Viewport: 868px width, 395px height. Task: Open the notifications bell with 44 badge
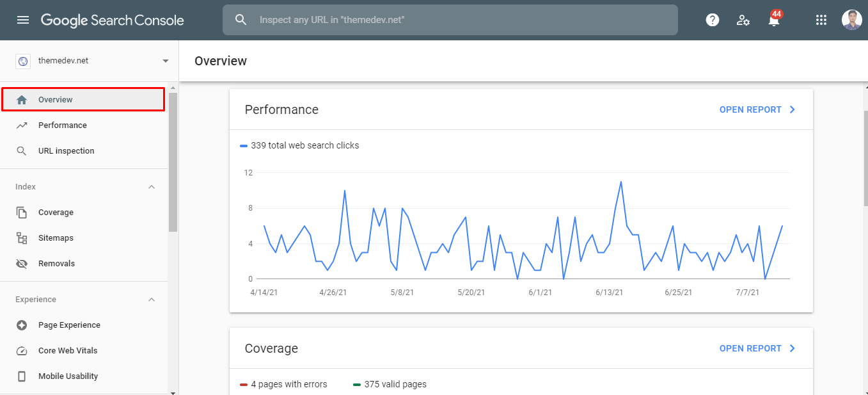(x=774, y=20)
